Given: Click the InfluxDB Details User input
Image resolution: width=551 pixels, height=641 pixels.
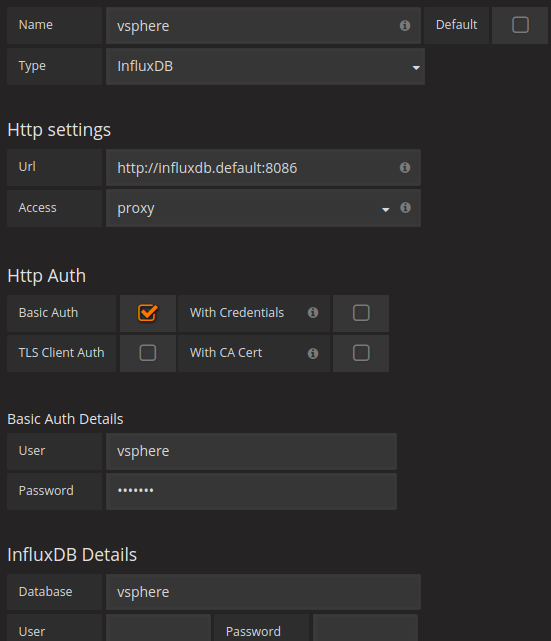Looking at the screenshot, I should pyautogui.click(x=159, y=628).
